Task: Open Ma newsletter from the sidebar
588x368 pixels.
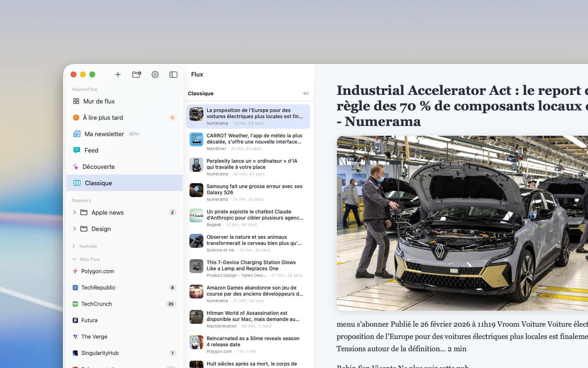Action: click(104, 134)
